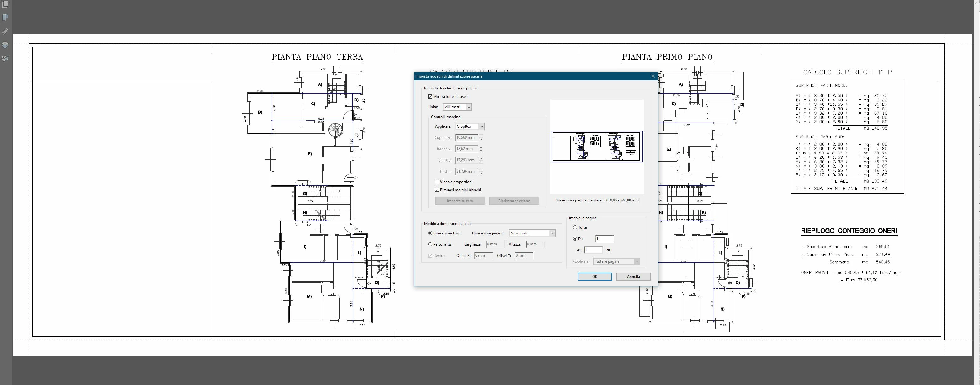Disable Rimuovi margini bianchi checkbox
Image resolution: width=980 pixels, height=385 pixels.
(x=437, y=190)
